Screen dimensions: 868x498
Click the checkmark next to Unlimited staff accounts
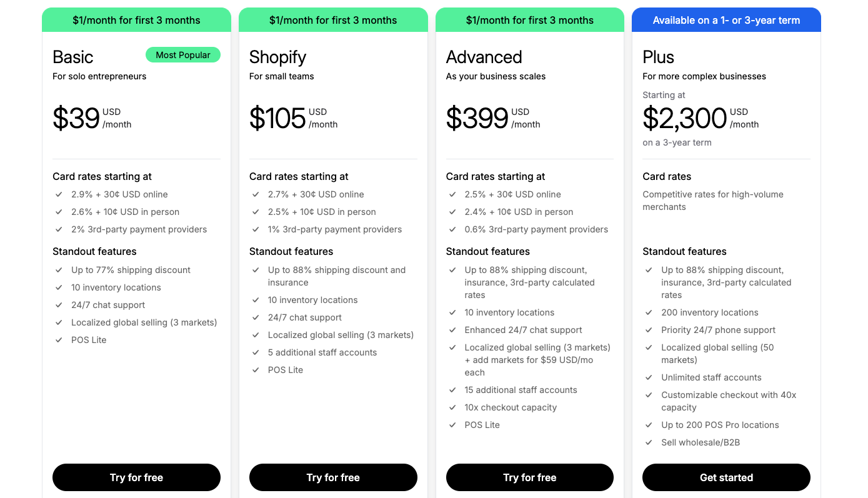(x=649, y=377)
